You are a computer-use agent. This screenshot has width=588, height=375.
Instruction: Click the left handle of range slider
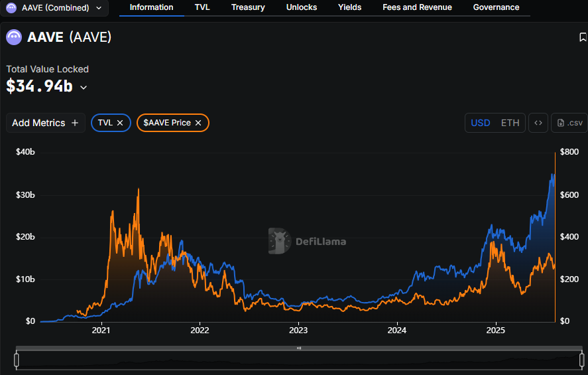click(x=17, y=360)
